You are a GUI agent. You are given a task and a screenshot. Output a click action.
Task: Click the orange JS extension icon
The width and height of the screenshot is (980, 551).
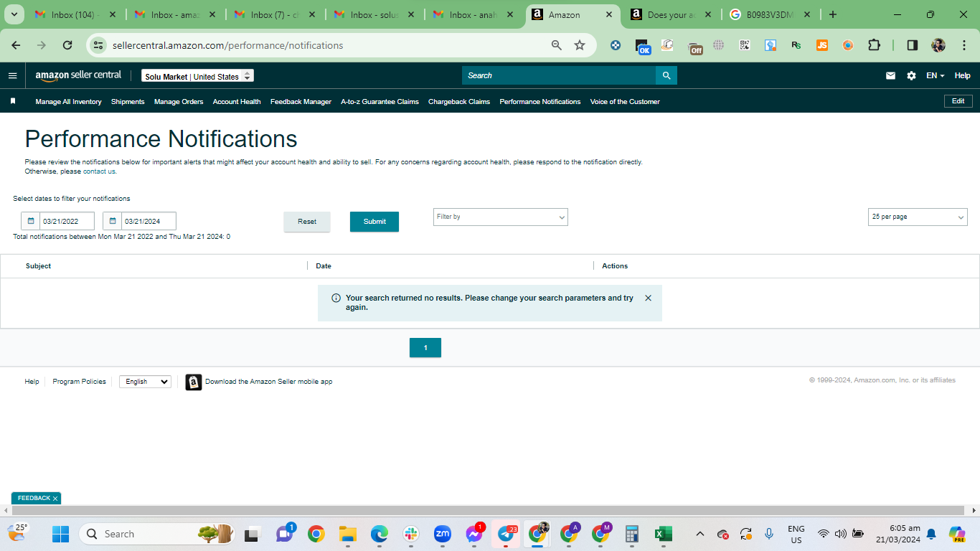[x=822, y=45]
